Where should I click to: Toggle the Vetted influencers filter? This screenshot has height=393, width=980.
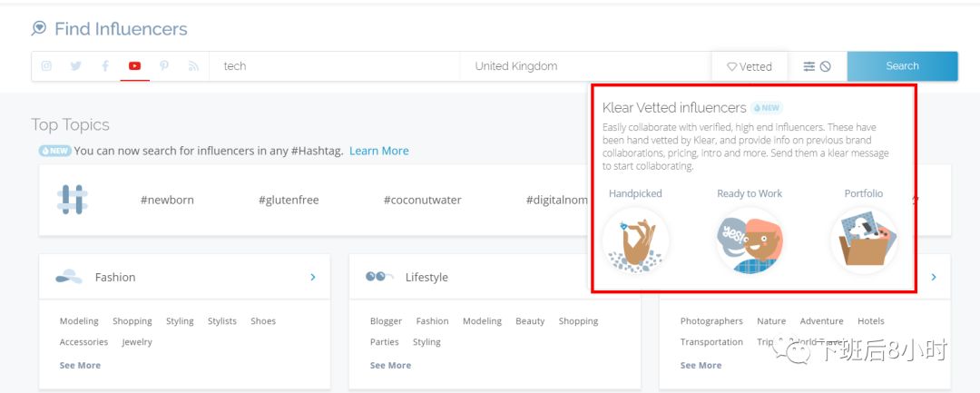tap(750, 66)
